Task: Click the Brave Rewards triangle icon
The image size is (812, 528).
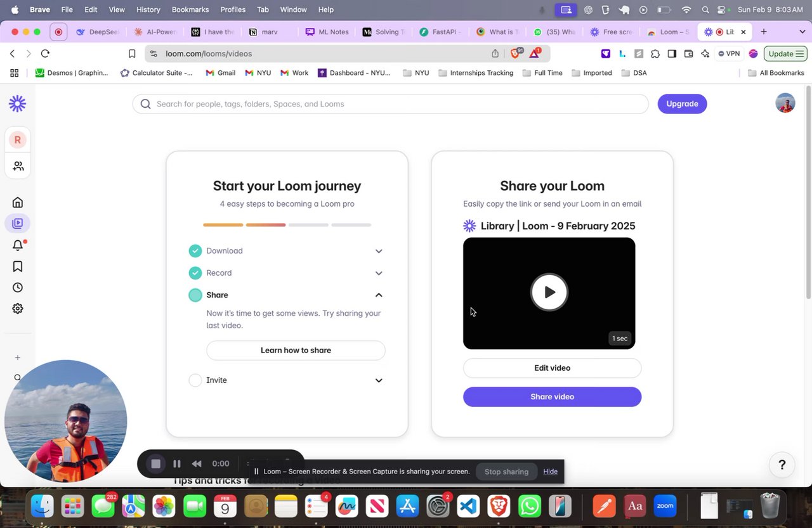Action: tap(535, 54)
